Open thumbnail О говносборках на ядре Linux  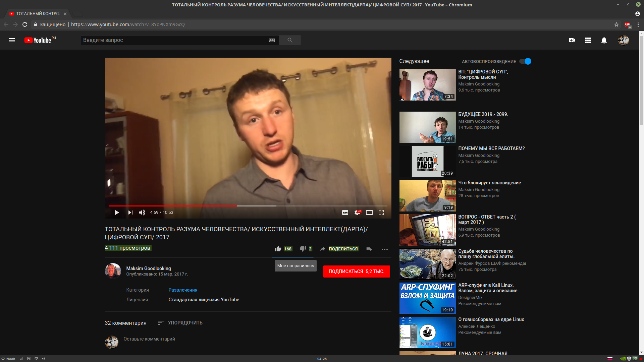(427, 333)
